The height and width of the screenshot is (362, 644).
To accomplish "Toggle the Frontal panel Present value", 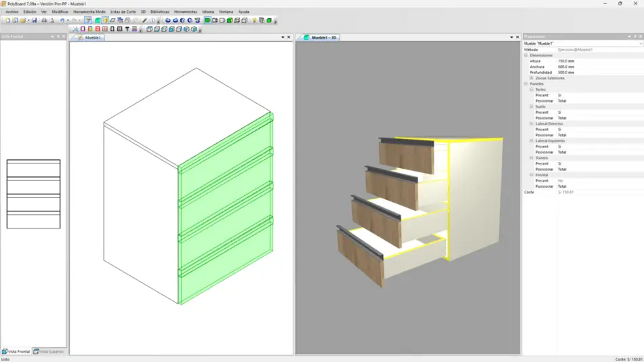I will pyautogui.click(x=561, y=181).
